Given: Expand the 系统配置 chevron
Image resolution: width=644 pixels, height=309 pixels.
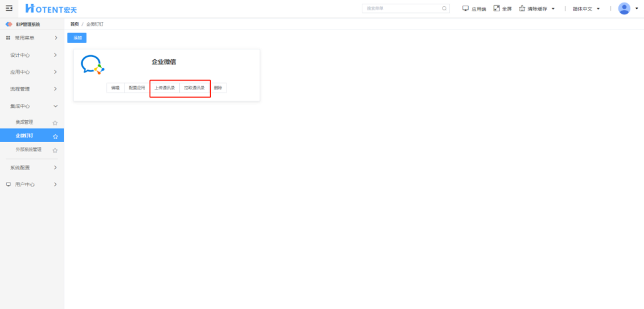Looking at the screenshot, I should 56,168.
